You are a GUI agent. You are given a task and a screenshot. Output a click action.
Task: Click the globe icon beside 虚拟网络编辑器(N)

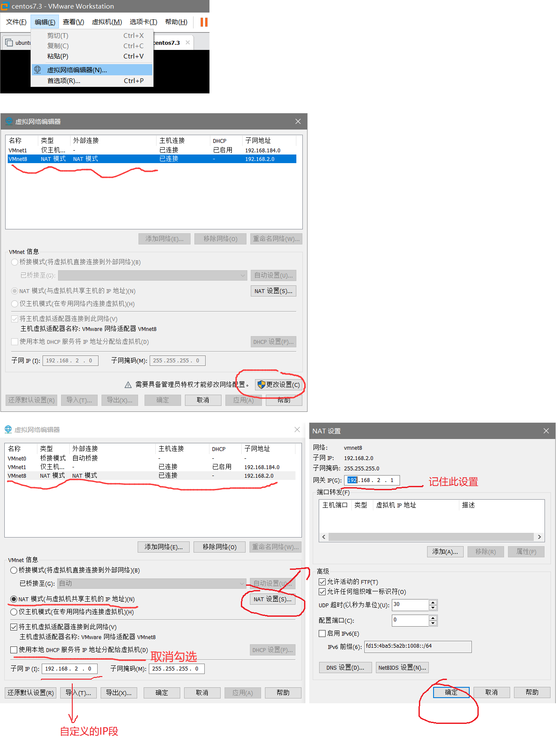tap(38, 70)
